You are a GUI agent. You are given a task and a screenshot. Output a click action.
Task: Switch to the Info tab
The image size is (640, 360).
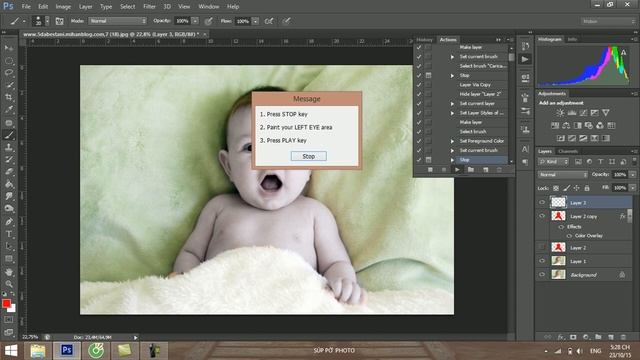click(x=573, y=40)
